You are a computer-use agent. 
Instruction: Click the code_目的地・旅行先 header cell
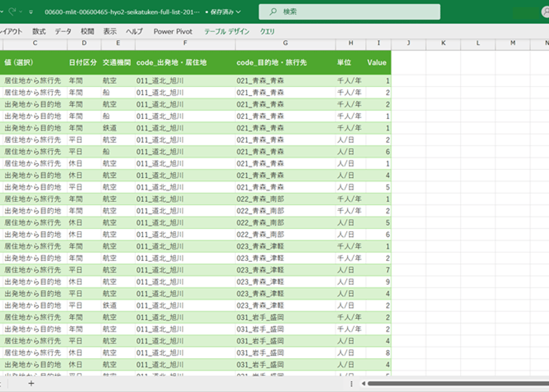point(285,62)
